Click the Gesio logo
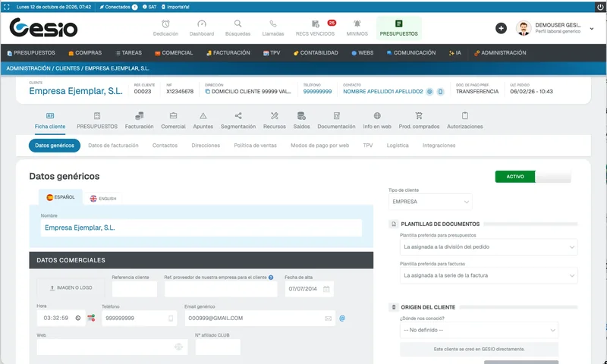Screen dimensions: 607x364 coord(43,28)
